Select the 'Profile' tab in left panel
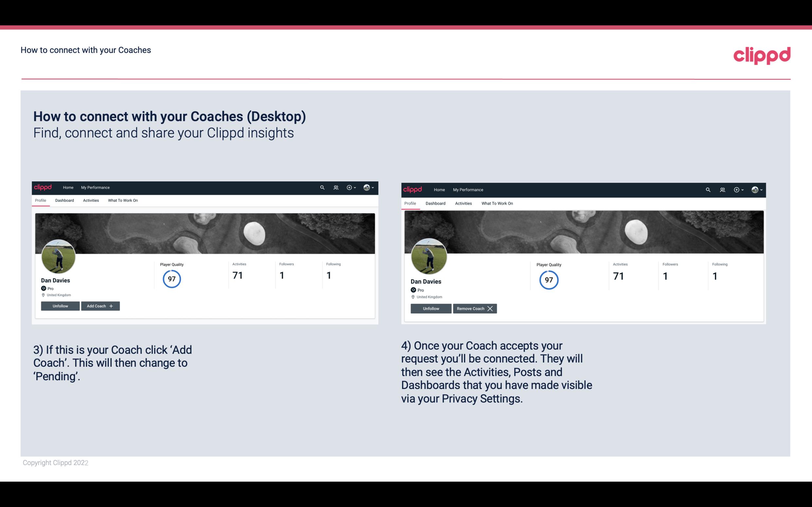The image size is (812, 507). tap(40, 200)
